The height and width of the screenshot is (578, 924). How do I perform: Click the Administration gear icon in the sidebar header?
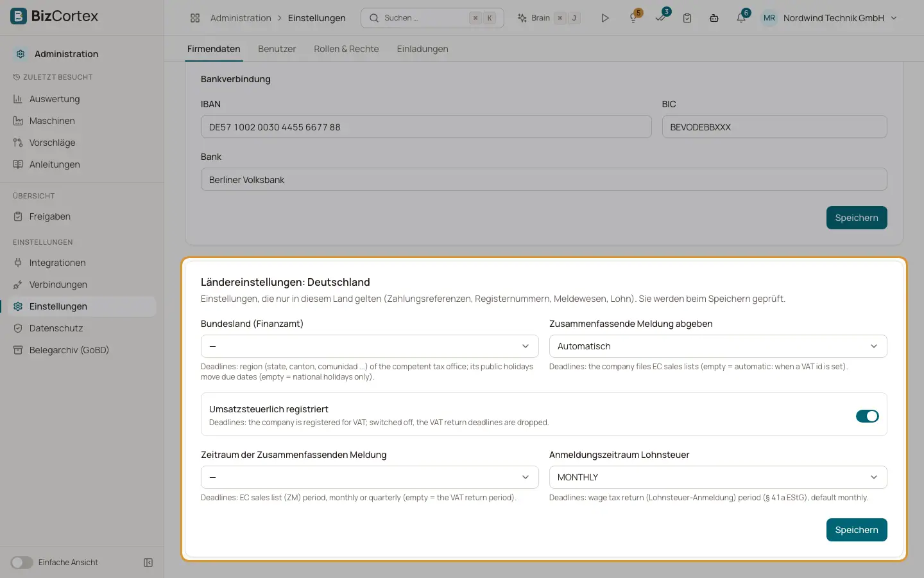(21, 54)
